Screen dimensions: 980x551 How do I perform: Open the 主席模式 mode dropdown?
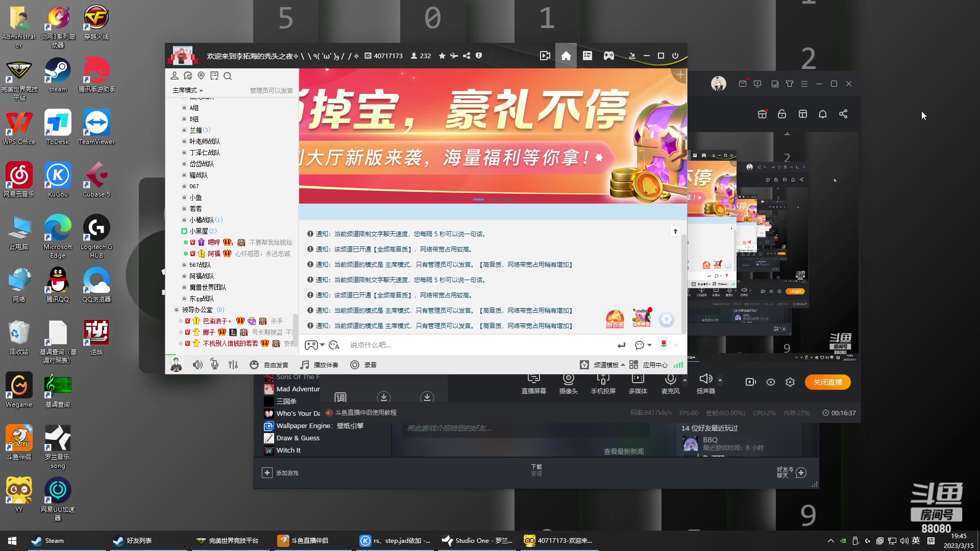187,90
